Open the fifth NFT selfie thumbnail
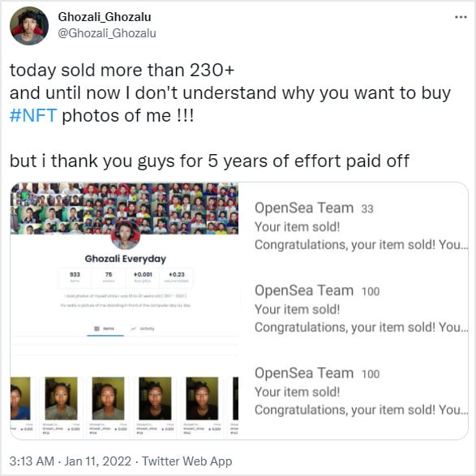Viewport: 476px width, 476px height. click(202, 398)
